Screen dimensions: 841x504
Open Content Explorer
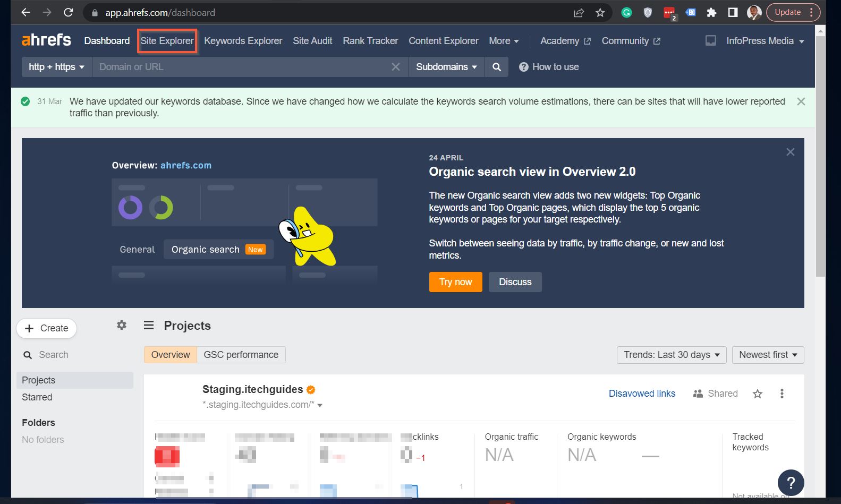tap(443, 41)
